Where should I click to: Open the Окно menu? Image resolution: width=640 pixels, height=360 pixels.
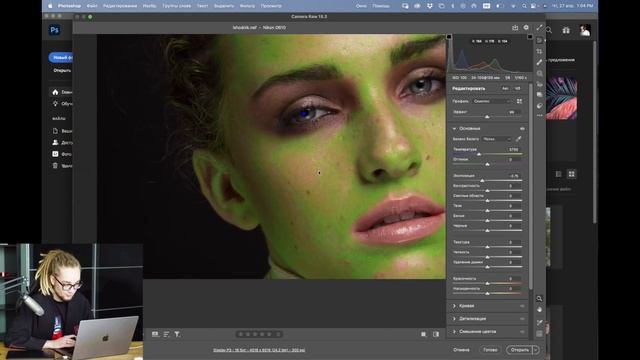(x=361, y=6)
